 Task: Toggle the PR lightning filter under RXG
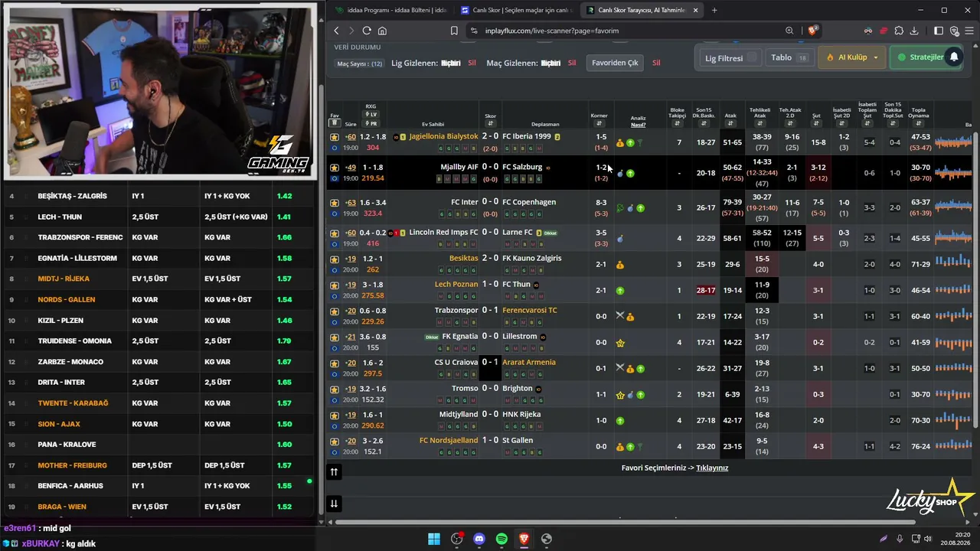[371, 123]
